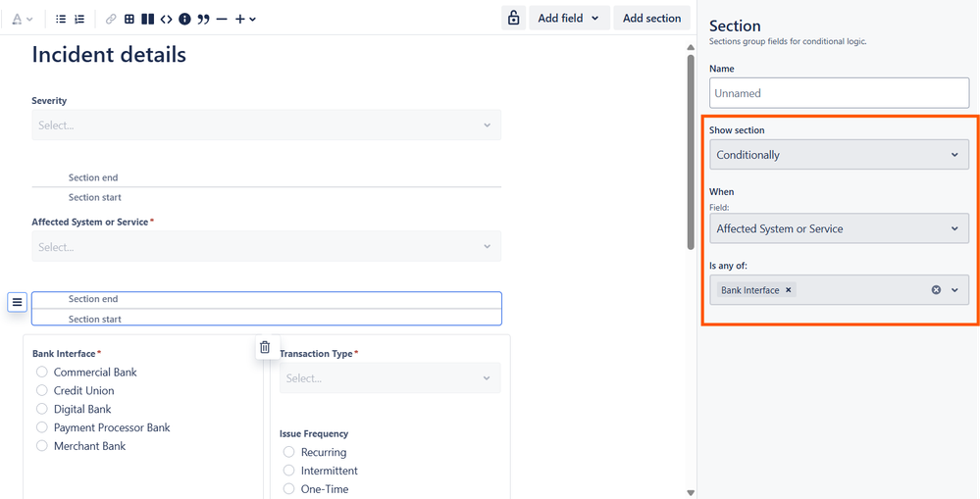Select the Payment Processor Bank option
Screen dimensions: 980x499
pyautogui.click(x=42, y=427)
